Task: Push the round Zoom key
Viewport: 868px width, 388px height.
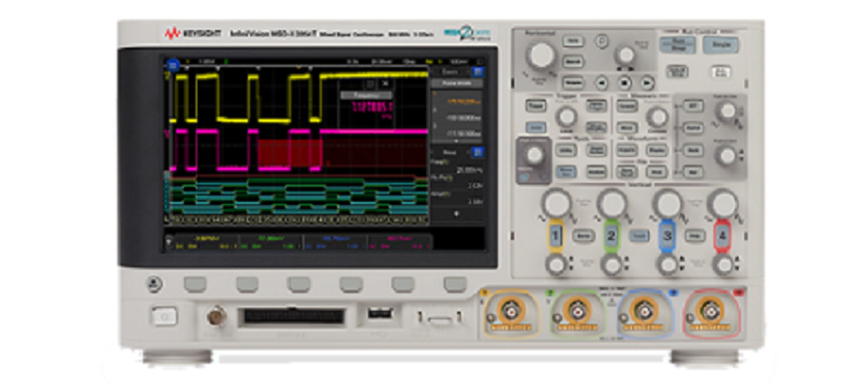Action: (x=602, y=40)
